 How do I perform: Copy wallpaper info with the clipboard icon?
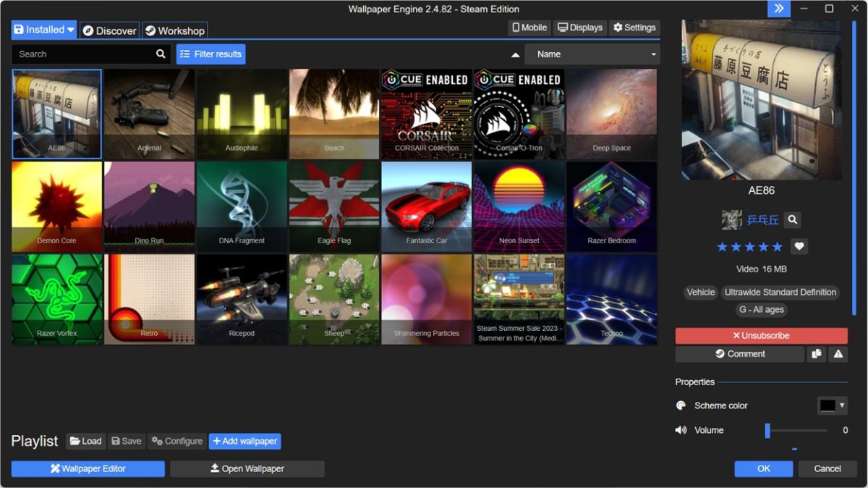pyautogui.click(x=818, y=353)
